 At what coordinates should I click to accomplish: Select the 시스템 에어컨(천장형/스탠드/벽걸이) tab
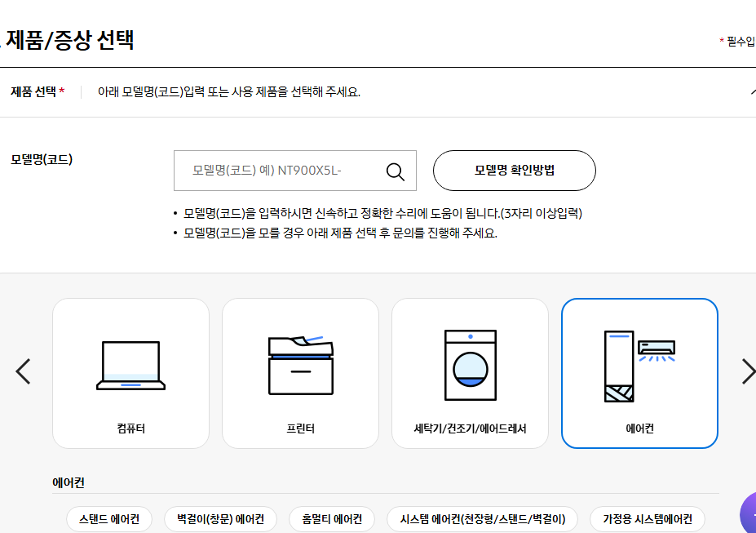tap(483, 518)
